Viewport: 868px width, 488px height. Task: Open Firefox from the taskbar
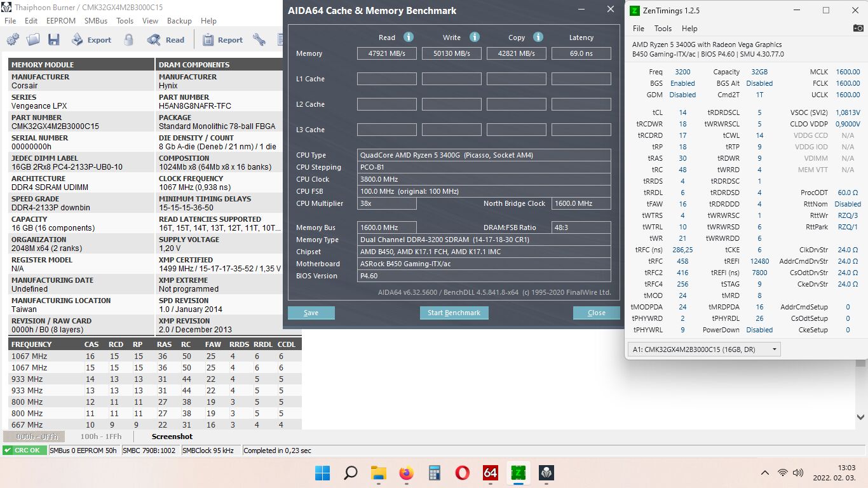click(x=407, y=473)
